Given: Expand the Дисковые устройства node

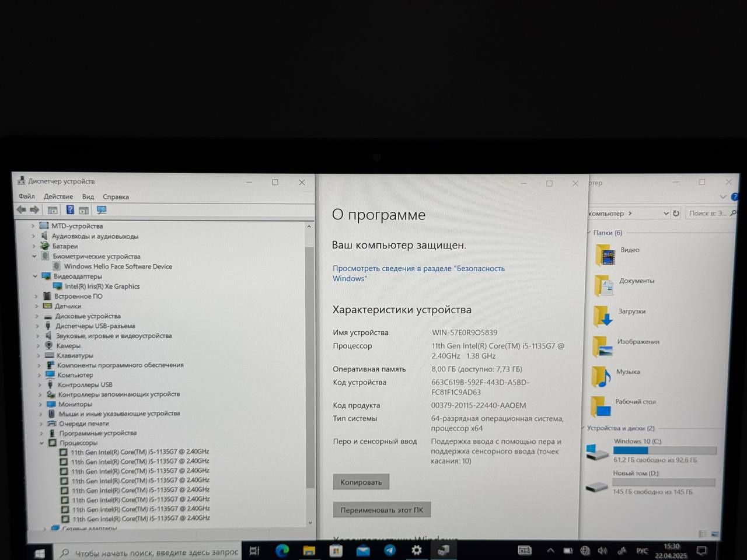Looking at the screenshot, I should (x=37, y=316).
